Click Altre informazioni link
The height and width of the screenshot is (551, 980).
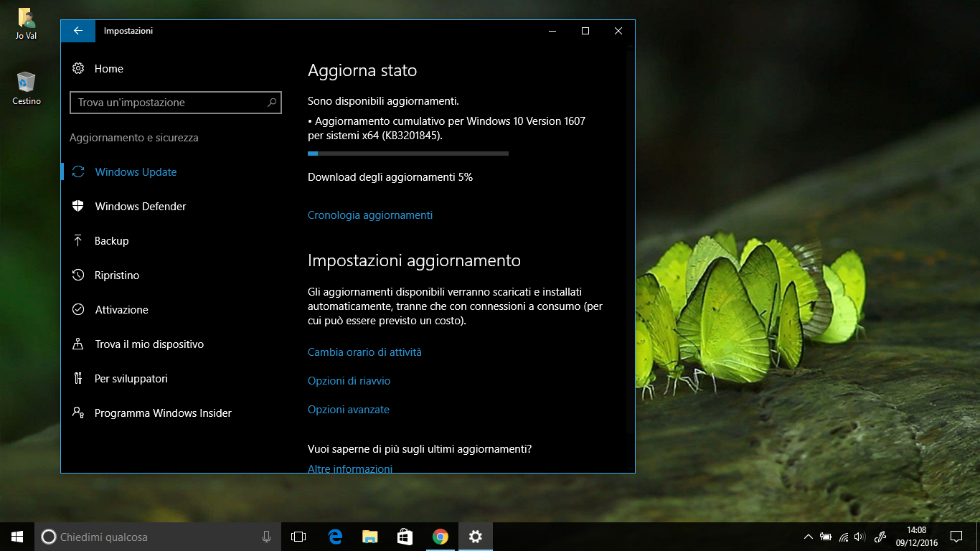[x=350, y=468]
